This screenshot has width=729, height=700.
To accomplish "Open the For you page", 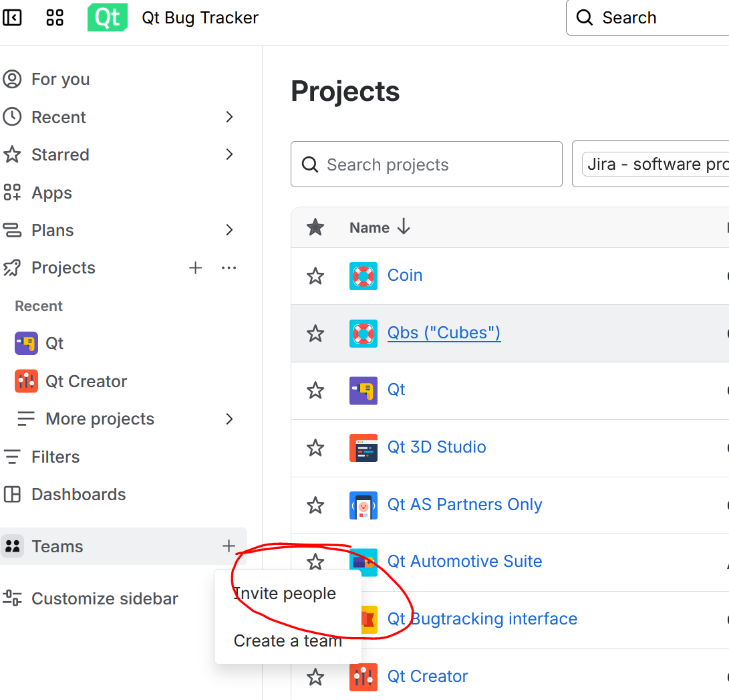I will pyautogui.click(x=60, y=79).
